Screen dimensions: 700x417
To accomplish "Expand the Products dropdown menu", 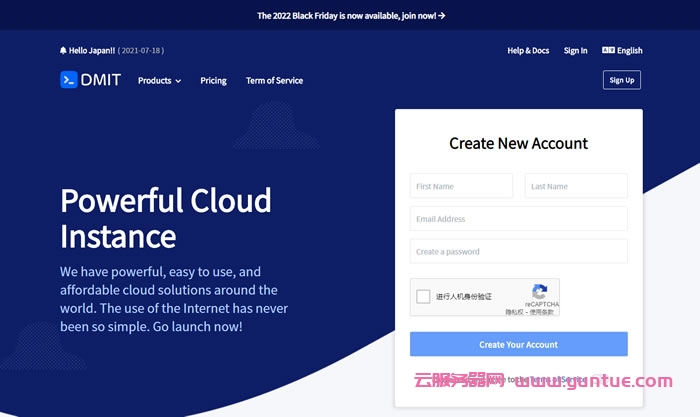I will (x=159, y=81).
